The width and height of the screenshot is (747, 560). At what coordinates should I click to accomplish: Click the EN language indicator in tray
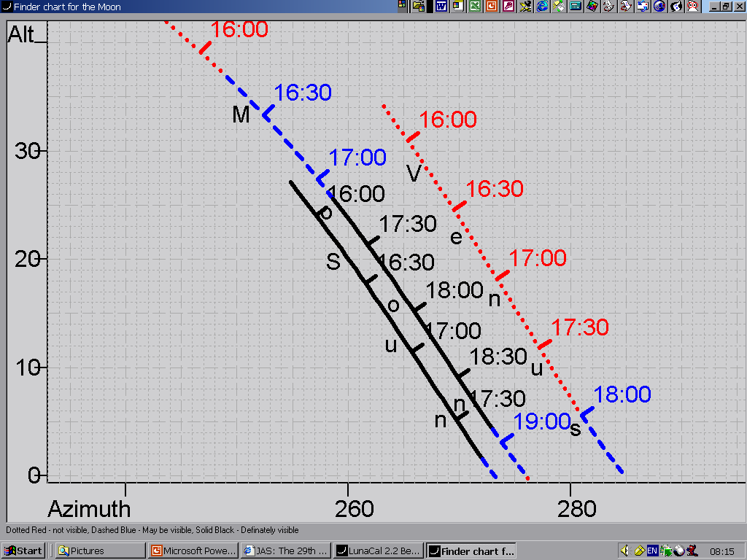tap(652, 551)
